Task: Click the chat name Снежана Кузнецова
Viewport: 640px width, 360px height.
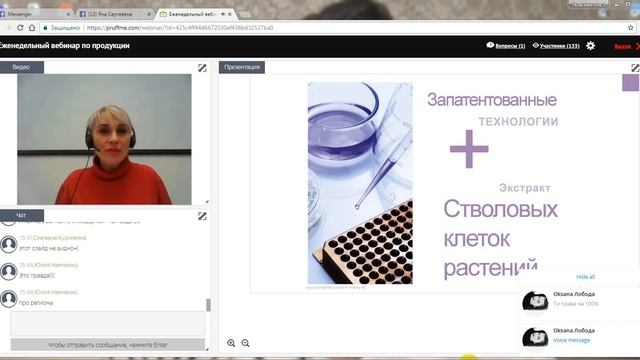Action: (60, 238)
